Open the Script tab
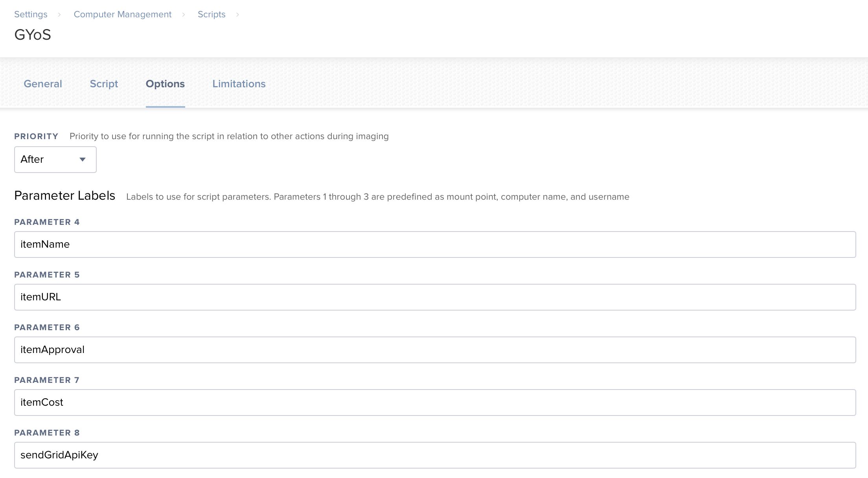868x478 pixels. [x=104, y=84]
